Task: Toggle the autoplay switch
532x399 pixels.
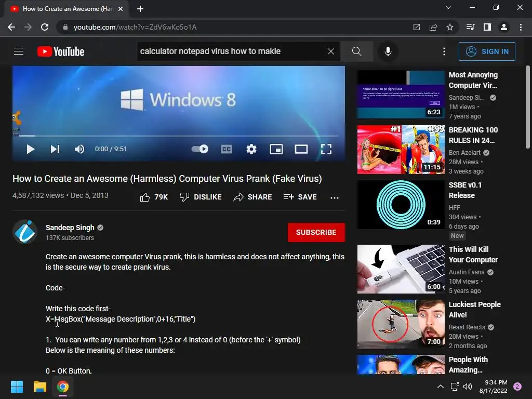Action: point(200,149)
